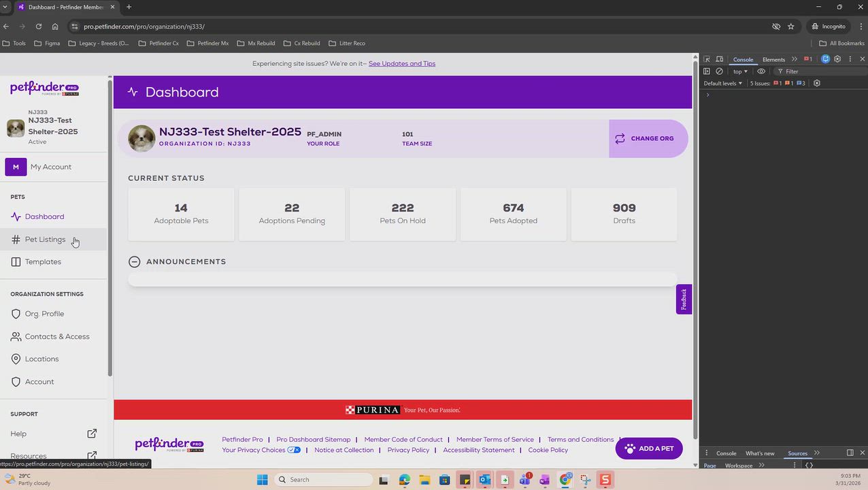Open the top context dropdown
The image size is (868, 490).
(x=740, y=71)
